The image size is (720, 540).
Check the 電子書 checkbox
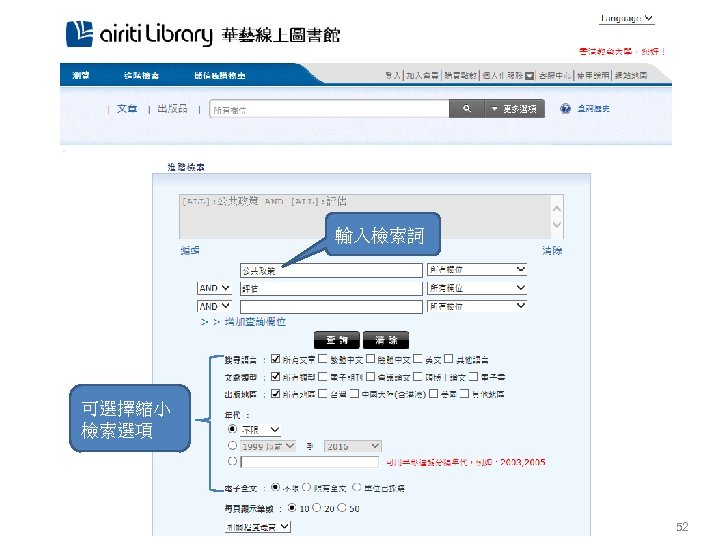pyautogui.click(x=473, y=377)
